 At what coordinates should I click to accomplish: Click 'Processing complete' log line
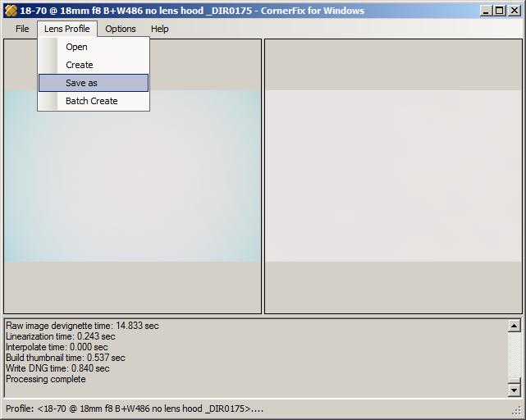point(46,380)
